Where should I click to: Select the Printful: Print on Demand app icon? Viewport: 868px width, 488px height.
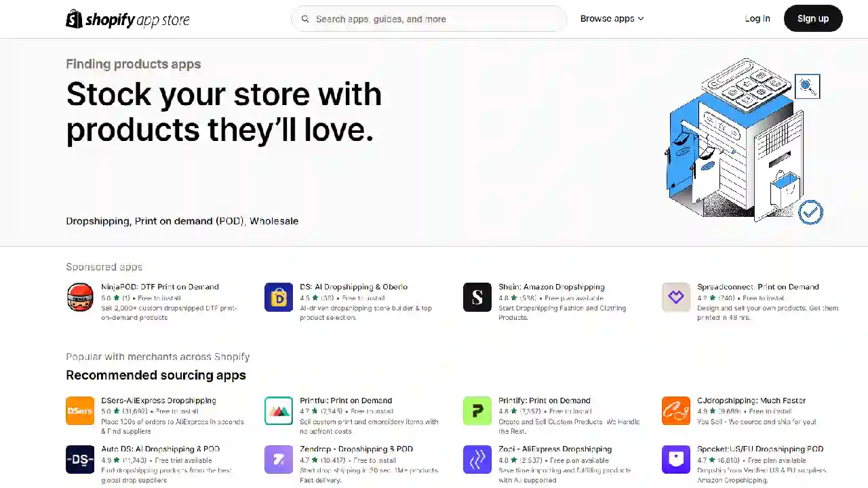[279, 411]
